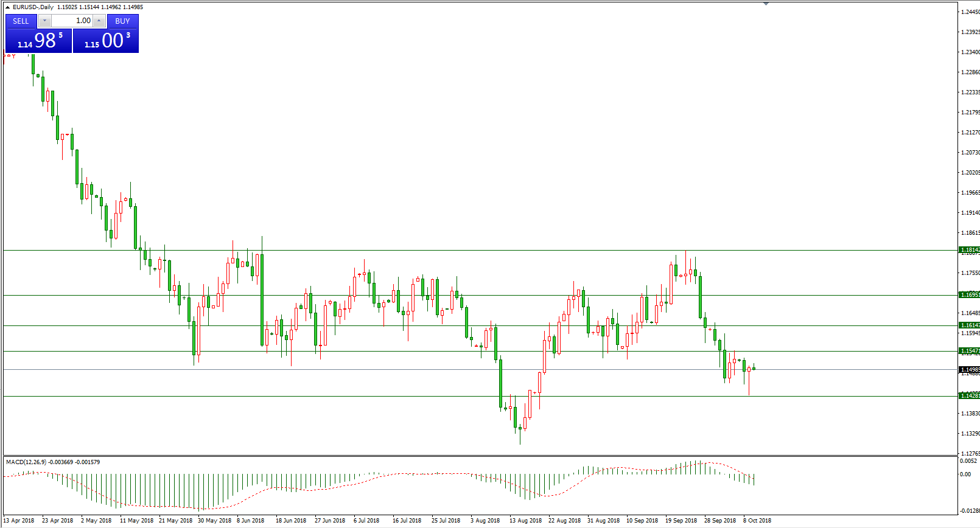The image size is (980, 528).
Task: Click the 23 Apr 2018 date label
Action: [x=57, y=521]
